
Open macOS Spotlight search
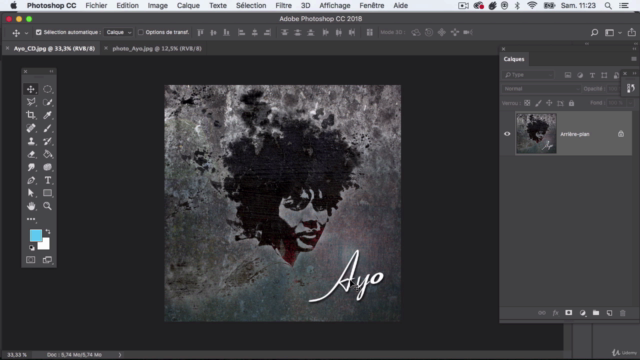tap(608, 6)
